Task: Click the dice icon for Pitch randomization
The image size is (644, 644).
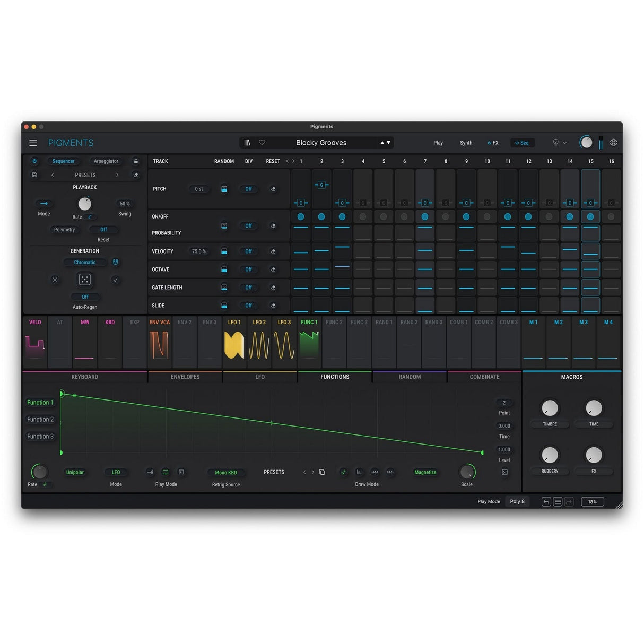Action: [224, 189]
